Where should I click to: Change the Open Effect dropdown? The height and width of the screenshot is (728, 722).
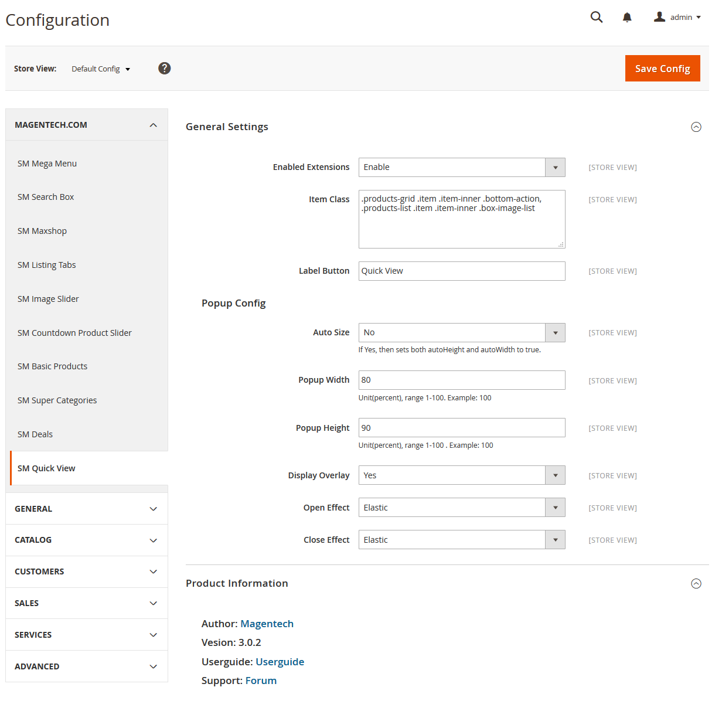coord(462,508)
